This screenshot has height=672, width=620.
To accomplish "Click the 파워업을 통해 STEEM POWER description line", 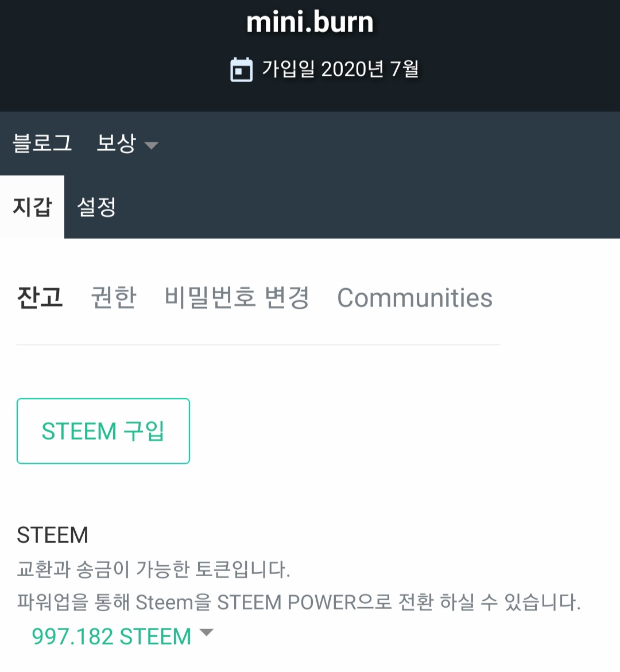I will 299,602.
